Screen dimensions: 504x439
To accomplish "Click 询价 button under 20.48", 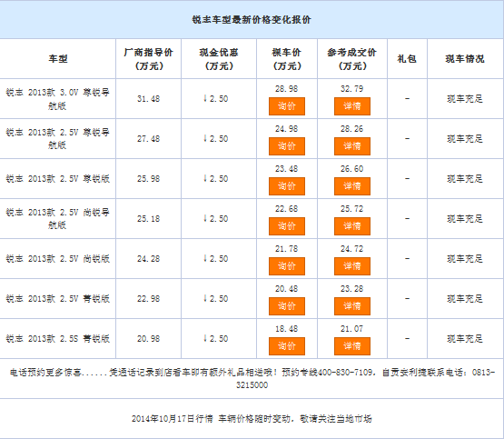I will [287, 306].
